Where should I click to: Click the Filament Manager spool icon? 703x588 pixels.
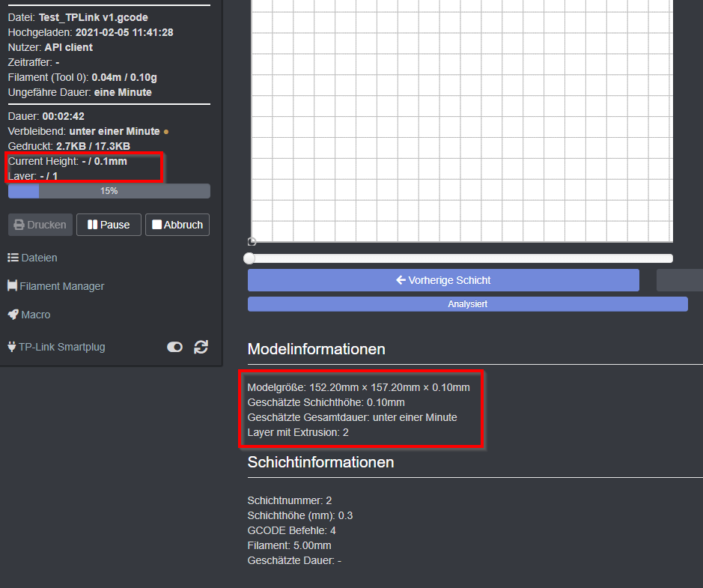click(12, 285)
